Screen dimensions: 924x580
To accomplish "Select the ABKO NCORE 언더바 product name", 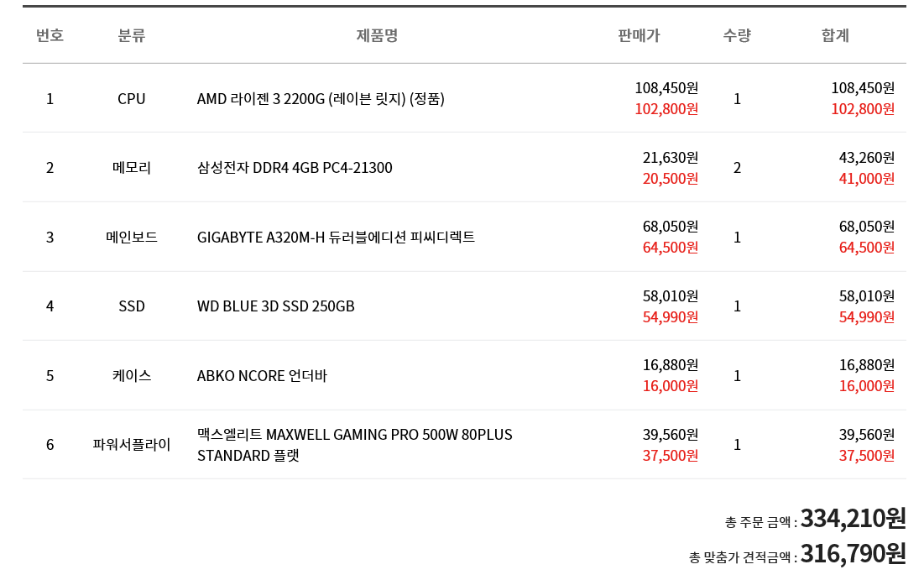I will coord(262,376).
